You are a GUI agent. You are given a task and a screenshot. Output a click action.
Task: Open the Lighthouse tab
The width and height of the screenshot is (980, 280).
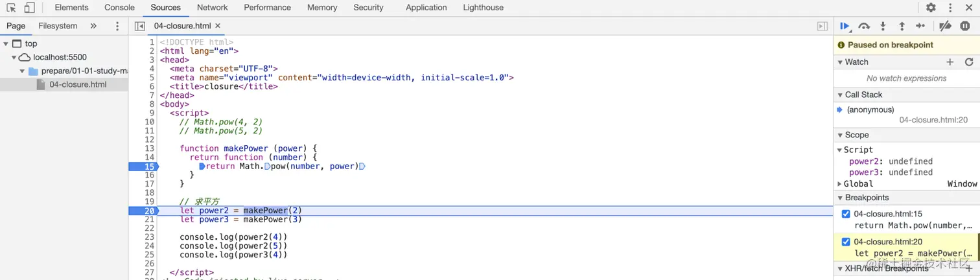(x=483, y=8)
